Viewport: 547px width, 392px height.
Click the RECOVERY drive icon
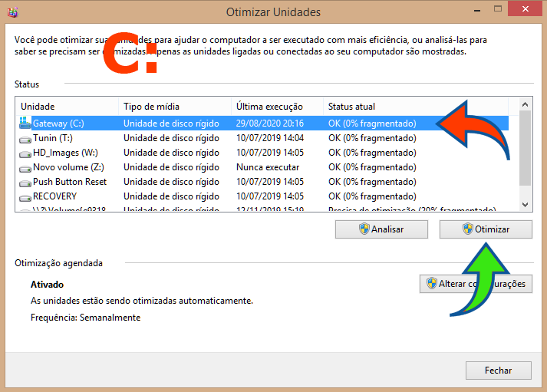click(x=25, y=196)
